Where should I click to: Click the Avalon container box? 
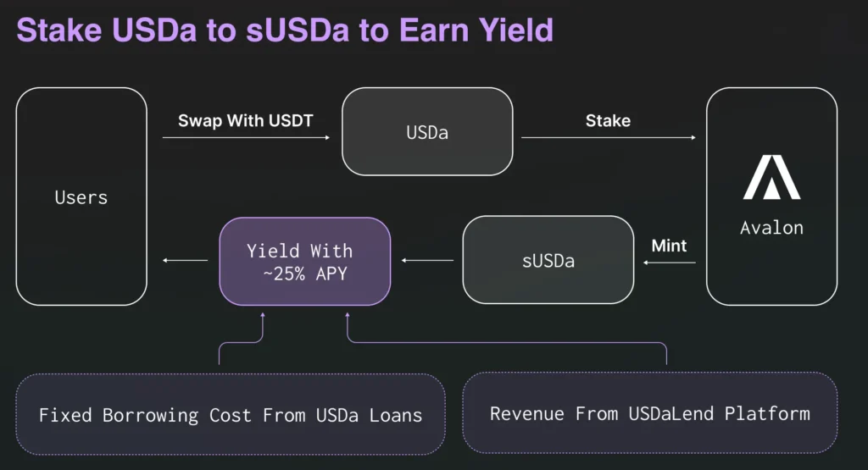coord(771,196)
